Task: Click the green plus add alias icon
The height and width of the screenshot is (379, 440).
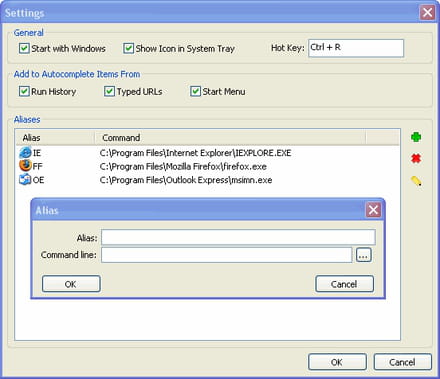Action: (x=416, y=137)
